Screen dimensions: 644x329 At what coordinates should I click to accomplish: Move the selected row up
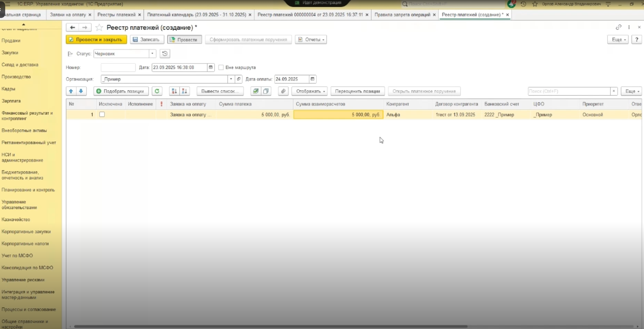71,91
